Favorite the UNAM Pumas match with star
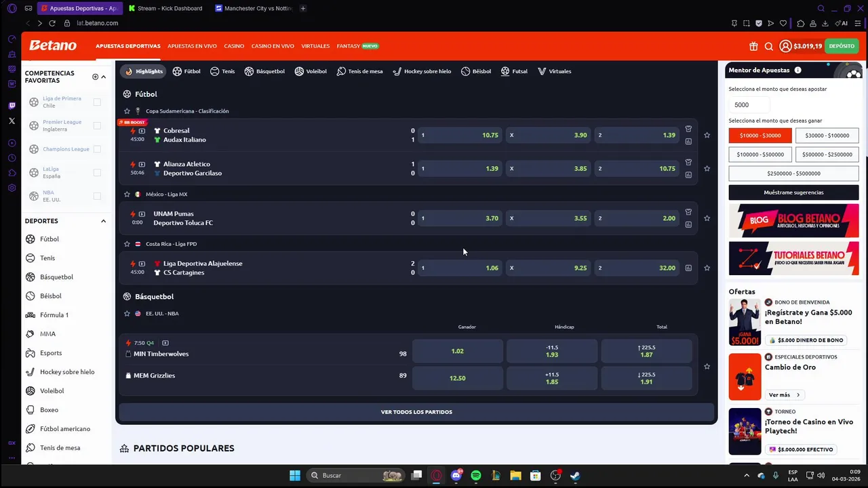The width and height of the screenshot is (868, 488). [x=707, y=218]
